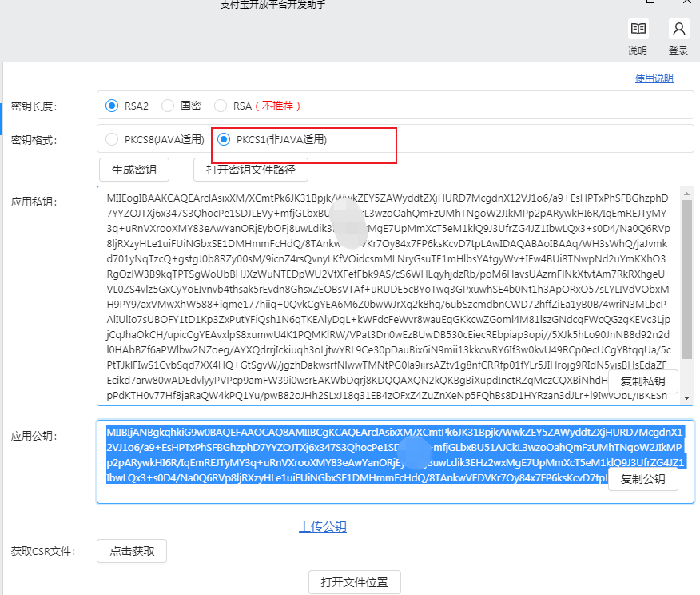Click the 打开文件位置 button
Viewport: 700px width, 595px height.
[355, 582]
